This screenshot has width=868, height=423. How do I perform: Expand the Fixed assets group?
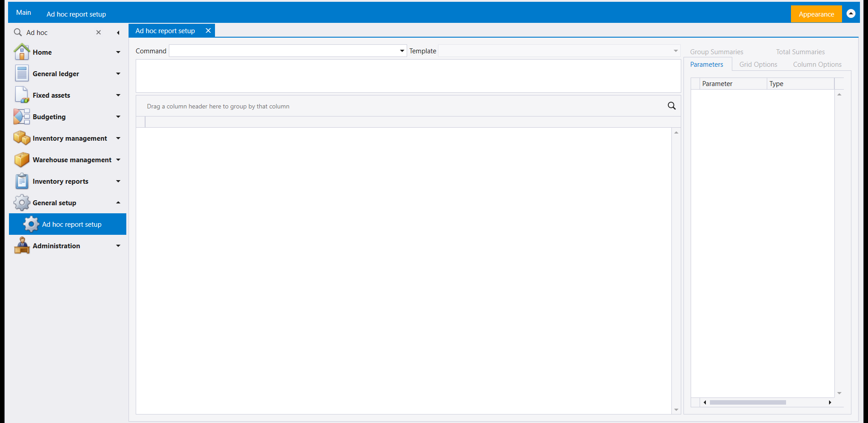pyautogui.click(x=118, y=95)
